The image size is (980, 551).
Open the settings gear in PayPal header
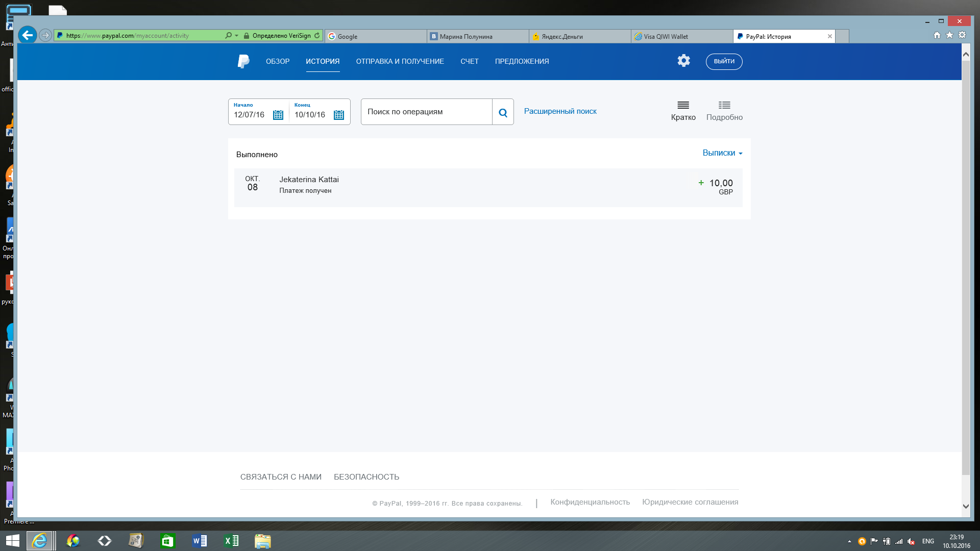(683, 61)
